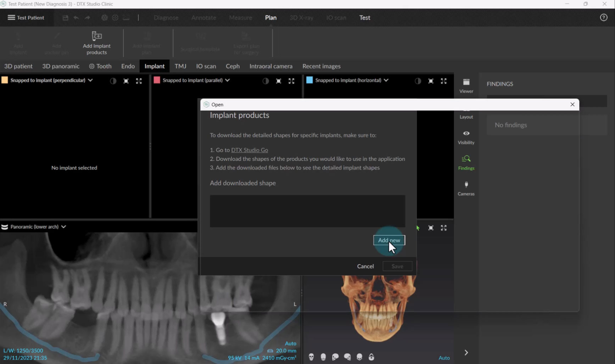Expand Snapped to implant (horizontal) dropdown

386,80
